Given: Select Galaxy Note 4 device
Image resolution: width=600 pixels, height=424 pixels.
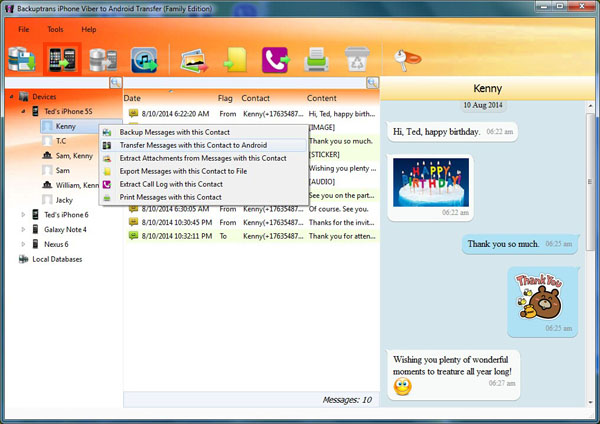Looking at the screenshot, I should pyautogui.click(x=65, y=230).
